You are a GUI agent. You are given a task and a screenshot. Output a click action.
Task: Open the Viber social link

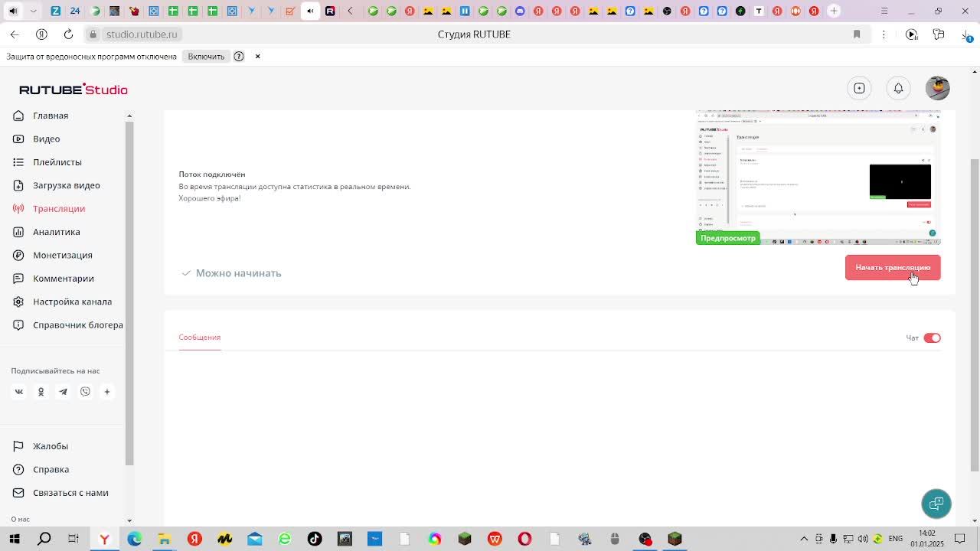point(85,392)
